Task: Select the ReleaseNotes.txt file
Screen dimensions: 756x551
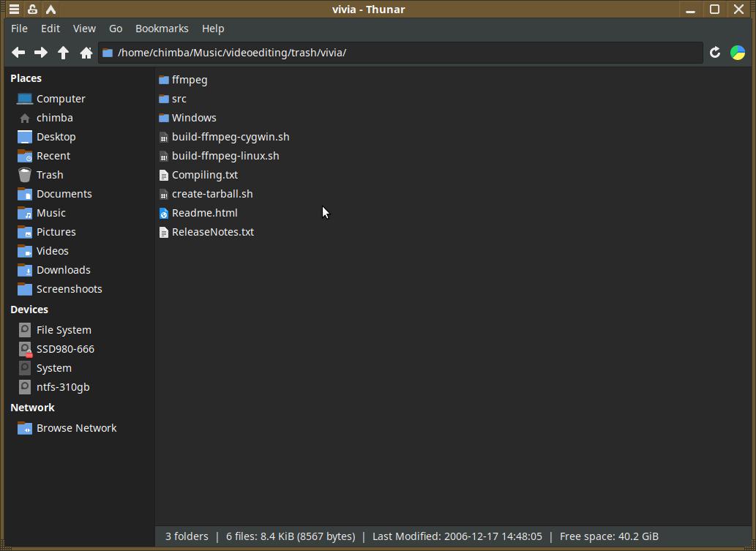Action: point(212,232)
